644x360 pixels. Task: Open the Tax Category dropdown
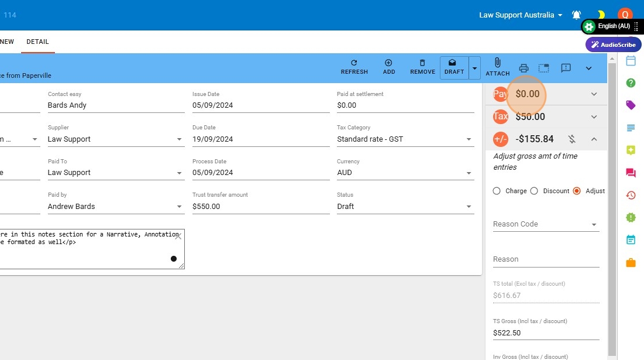405,139
